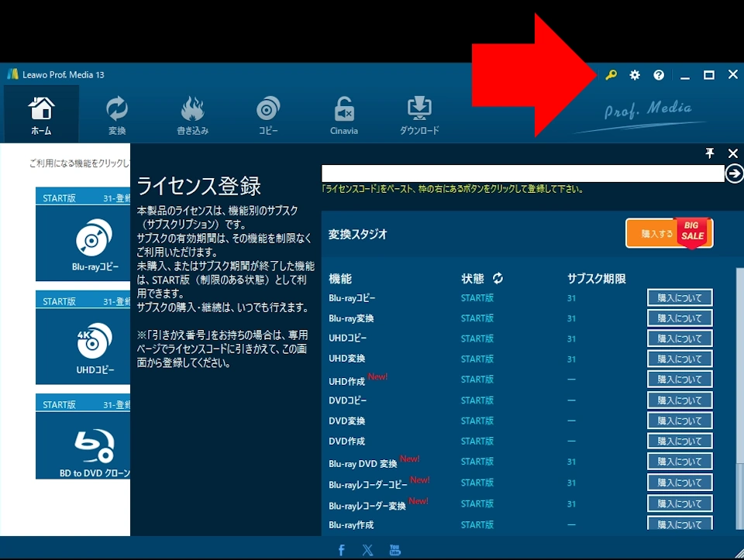Submit license code with the arrow button
The height and width of the screenshot is (560, 744).
click(734, 174)
